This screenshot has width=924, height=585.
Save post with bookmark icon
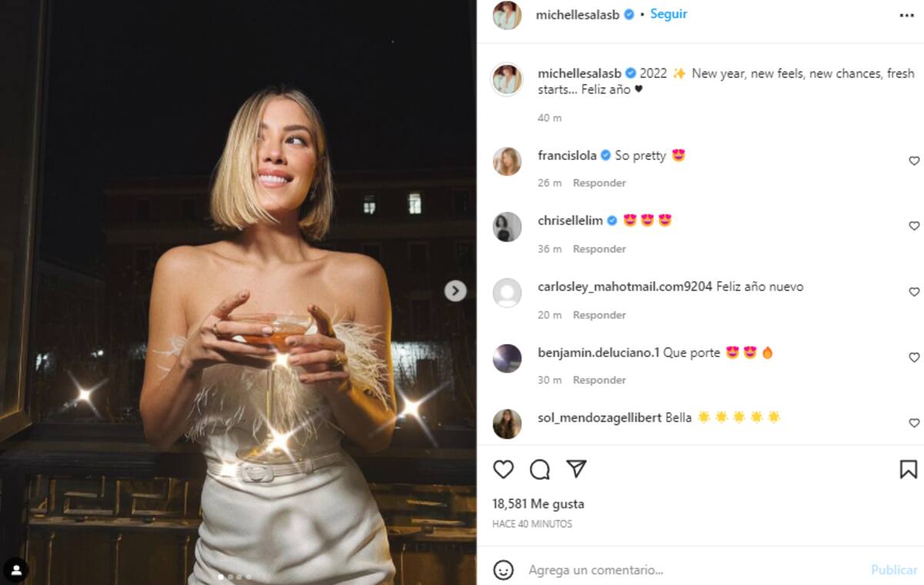point(908,470)
